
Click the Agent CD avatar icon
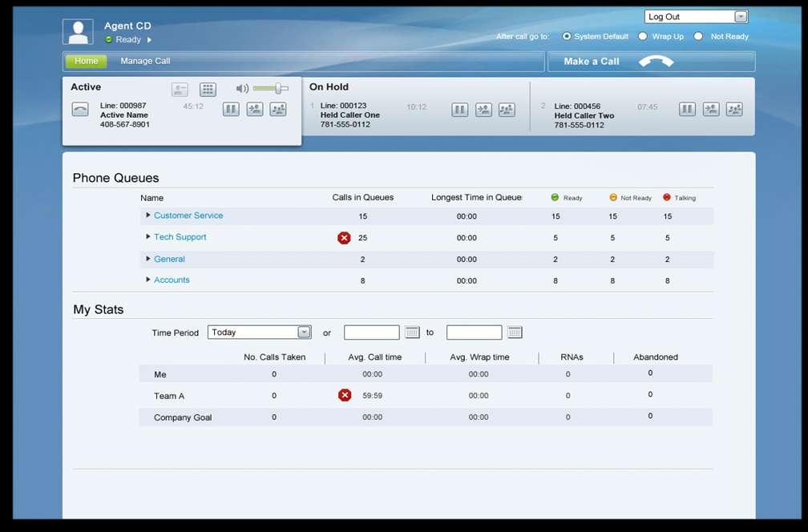pyautogui.click(x=78, y=32)
